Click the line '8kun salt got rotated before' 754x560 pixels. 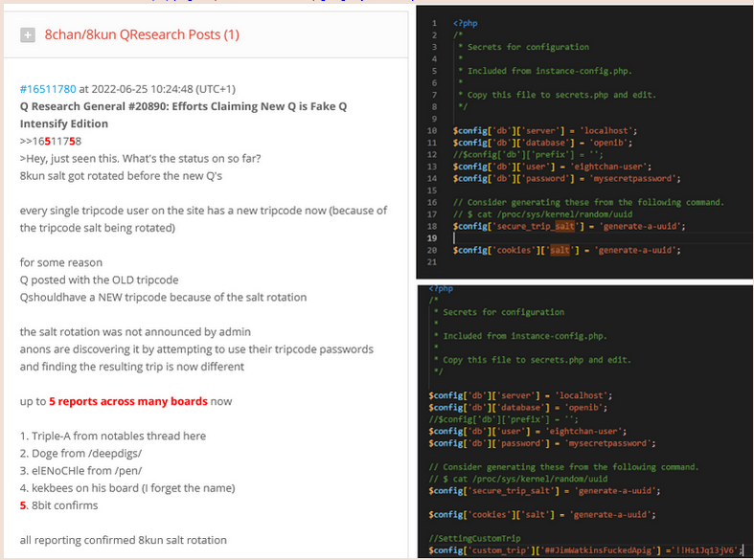pos(121,176)
